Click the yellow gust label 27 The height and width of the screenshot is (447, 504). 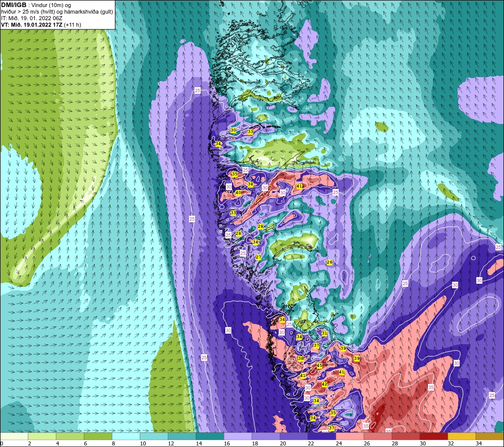(259, 257)
